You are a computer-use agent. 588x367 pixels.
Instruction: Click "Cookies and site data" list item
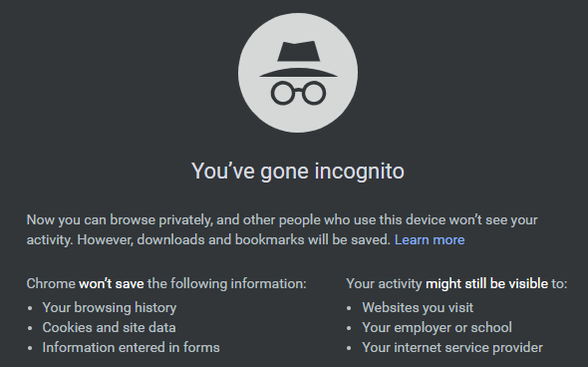109,327
